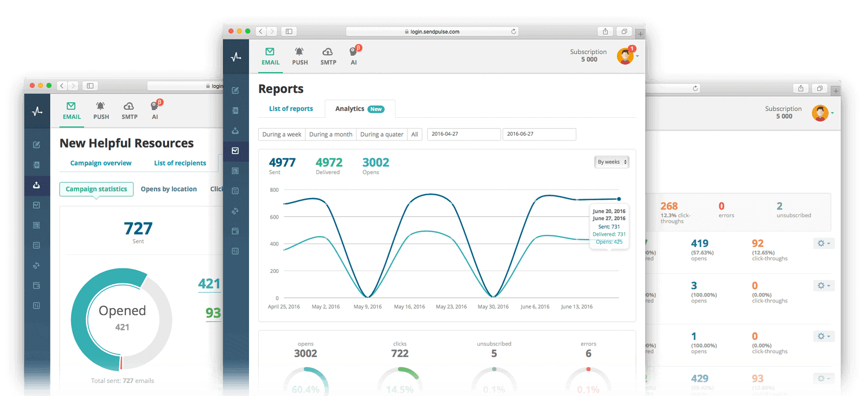
Task: Click Share button in center Safari toolbar
Action: [605, 31]
